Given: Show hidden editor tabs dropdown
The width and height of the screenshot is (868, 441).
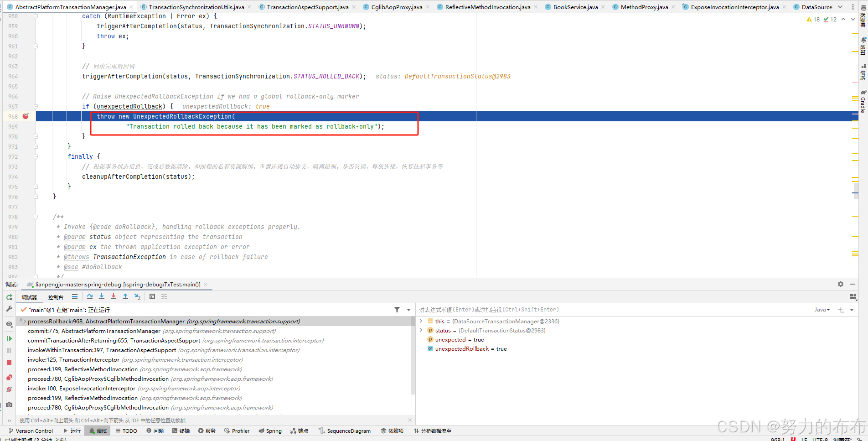Looking at the screenshot, I should point(840,7).
